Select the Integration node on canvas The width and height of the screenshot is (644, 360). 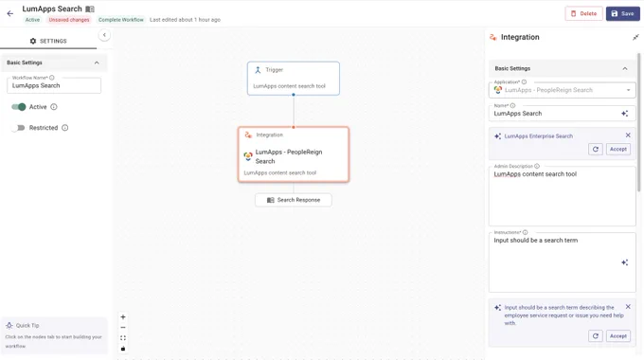coord(294,154)
